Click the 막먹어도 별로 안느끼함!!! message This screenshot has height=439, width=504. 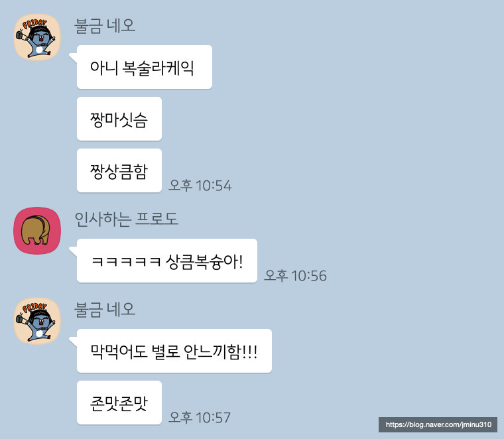[x=174, y=351]
